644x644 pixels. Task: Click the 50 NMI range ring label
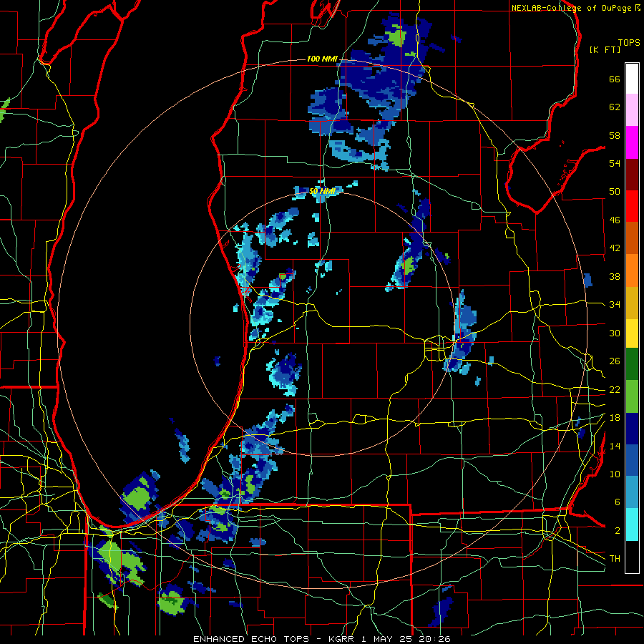tap(321, 191)
